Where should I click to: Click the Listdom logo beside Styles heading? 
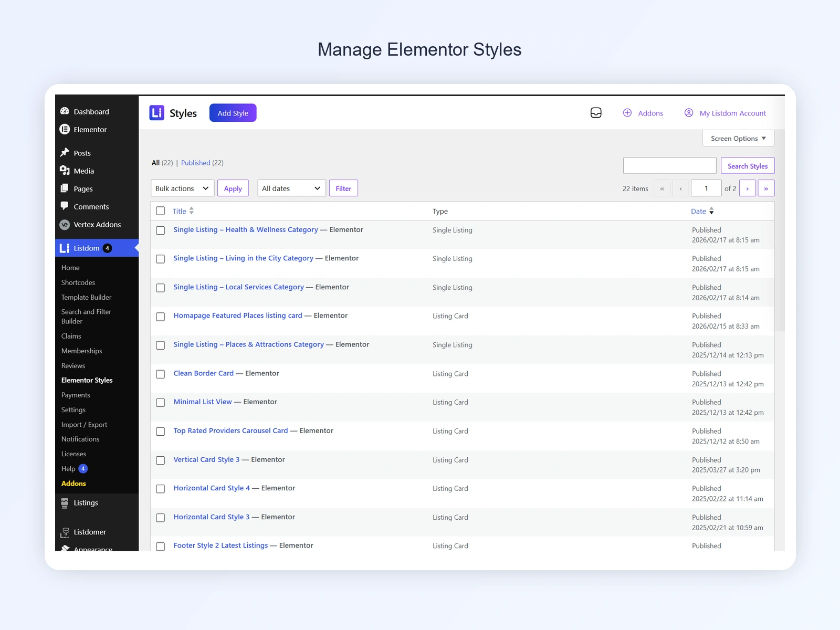[x=156, y=113]
